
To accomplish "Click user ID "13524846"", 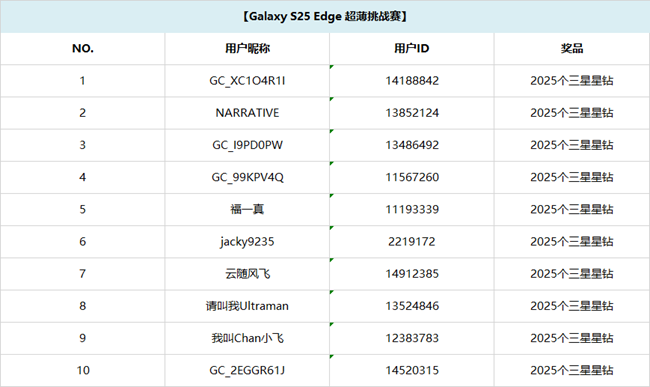I will [x=412, y=306].
